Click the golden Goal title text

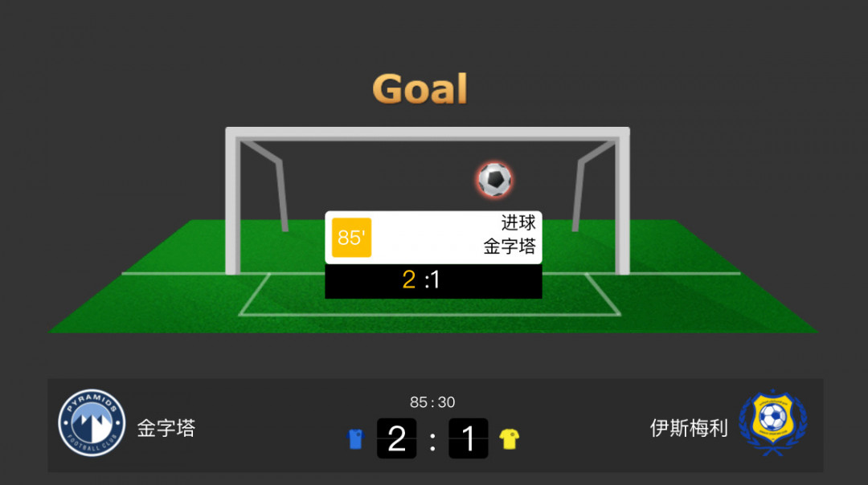coord(420,88)
